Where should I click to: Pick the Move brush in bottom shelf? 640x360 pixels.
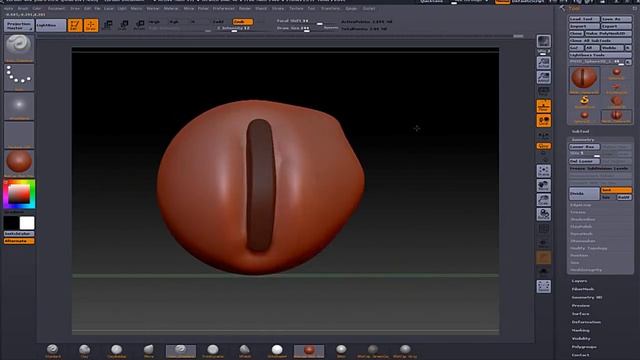point(149,351)
